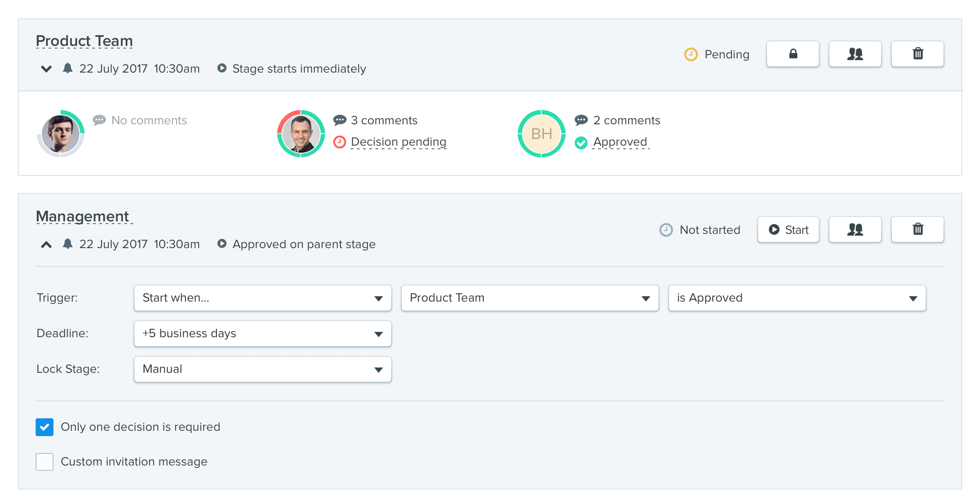Click the Management stage title
The height and width of the screenshot is (490, 980).
(x=82, y=216)
